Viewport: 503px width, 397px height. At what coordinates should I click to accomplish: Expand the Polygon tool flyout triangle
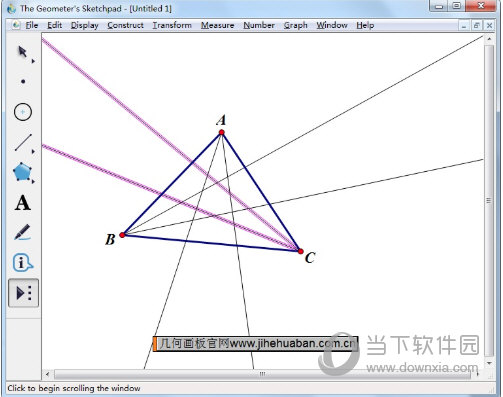click(x=33, y=182)
